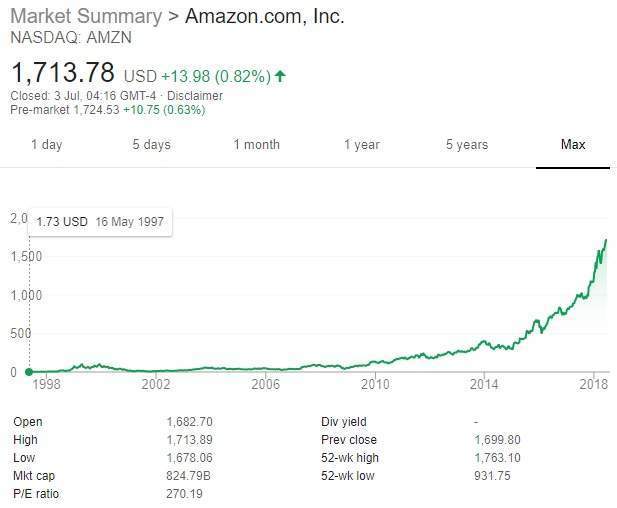Open the Disclaimer link

pos(195,96)
